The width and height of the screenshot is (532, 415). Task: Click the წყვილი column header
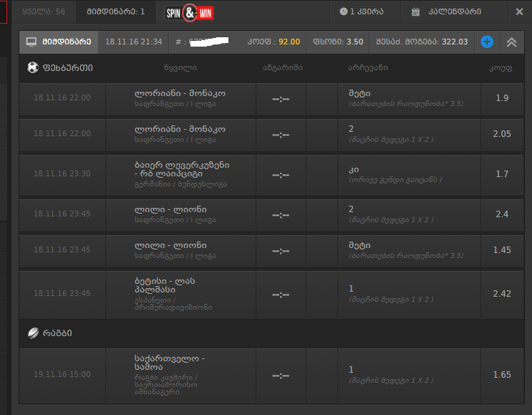[x=180, y=68]
